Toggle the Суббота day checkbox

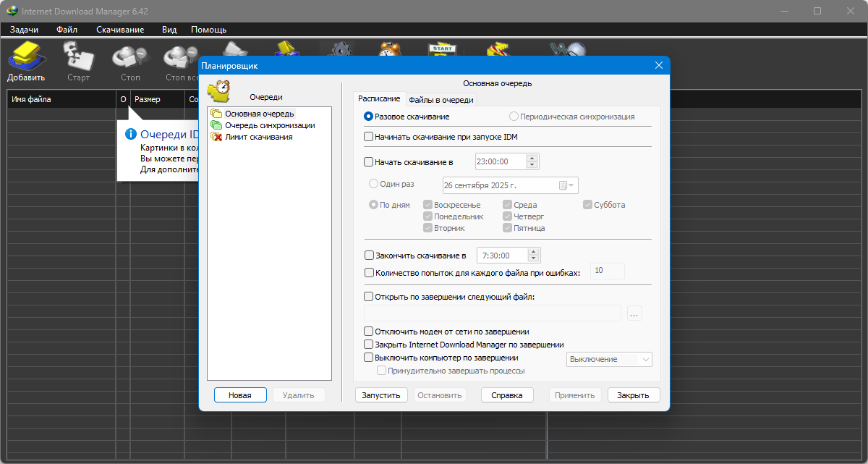click(588, 205)
